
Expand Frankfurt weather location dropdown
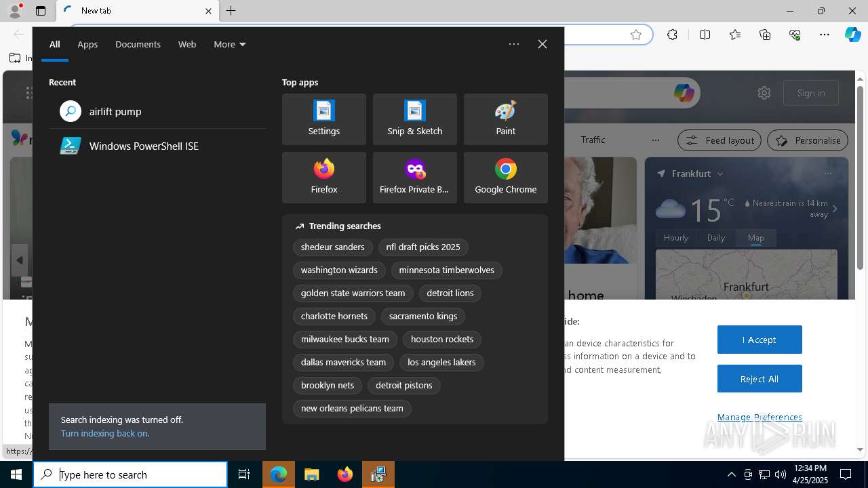click(720, 174)
